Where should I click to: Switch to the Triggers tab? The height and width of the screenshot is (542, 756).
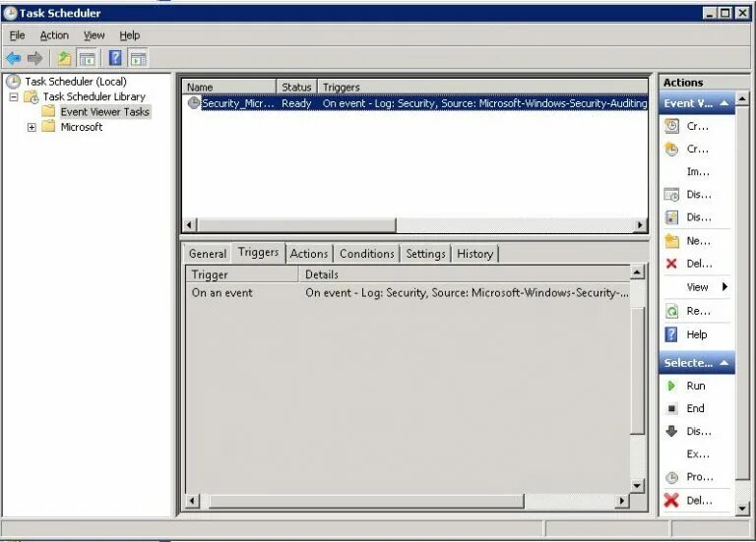click(259, 253)
